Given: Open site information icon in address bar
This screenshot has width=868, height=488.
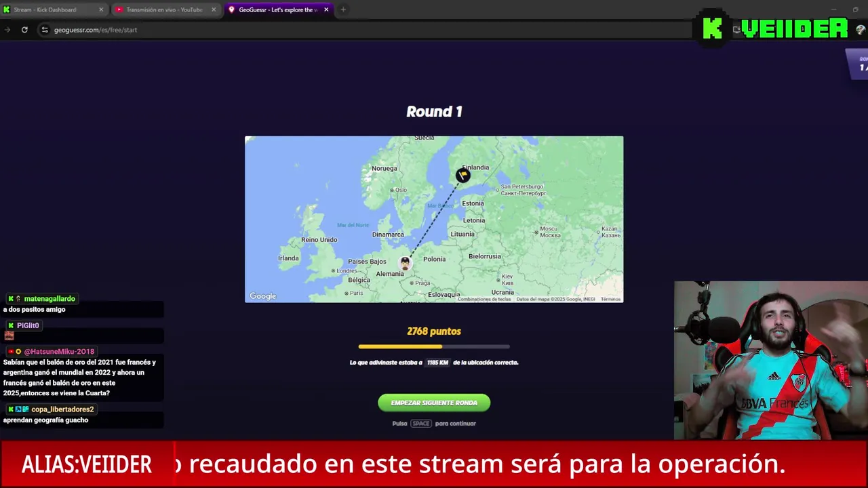Looking at the screenshot, I should [x=44, y=30].
